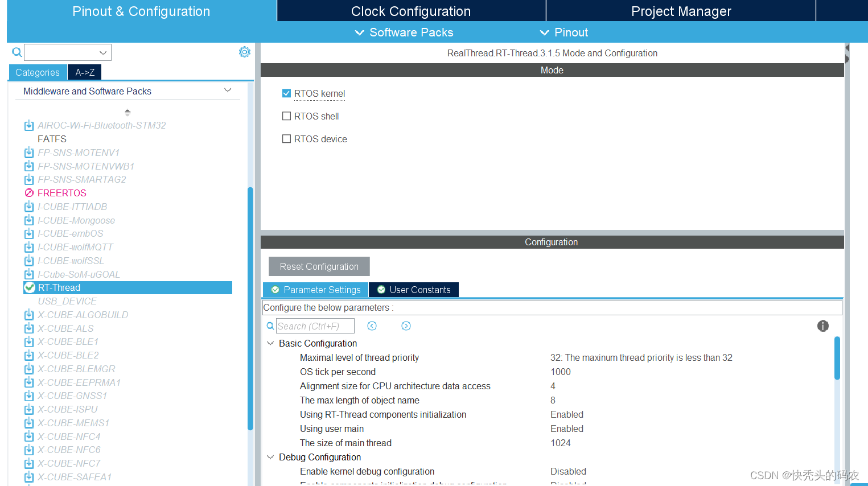Select the size of main thread value 1024

pyautogui.click(x=561, y=443)
